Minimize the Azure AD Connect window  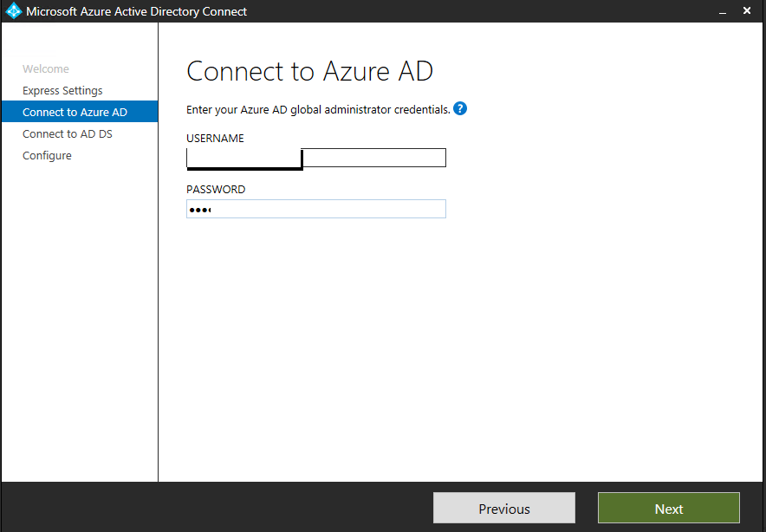tap(723, 11)
